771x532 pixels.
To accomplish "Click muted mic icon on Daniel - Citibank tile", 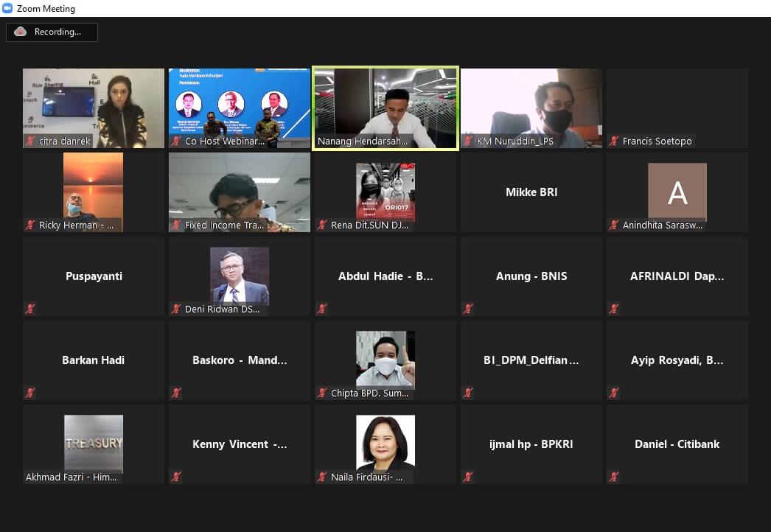I will click(614, 477).
